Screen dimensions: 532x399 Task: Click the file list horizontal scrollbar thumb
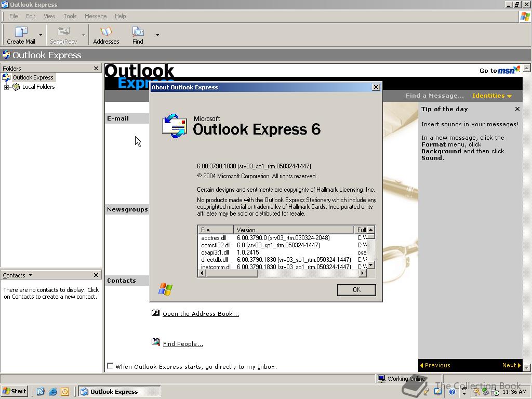coord(232,273)
